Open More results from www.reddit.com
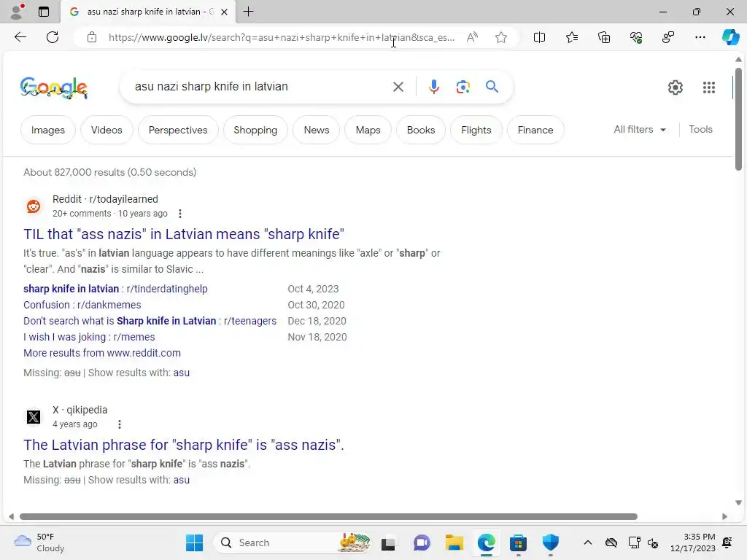 tap(102, 354)
